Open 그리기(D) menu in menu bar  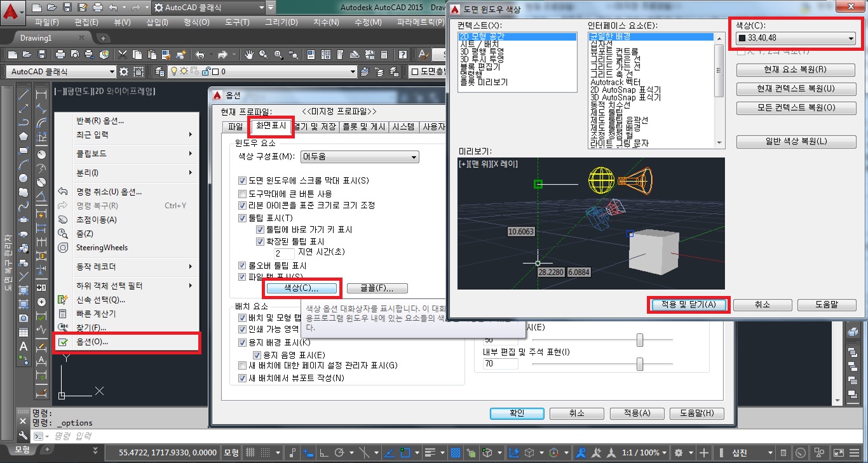281,22
